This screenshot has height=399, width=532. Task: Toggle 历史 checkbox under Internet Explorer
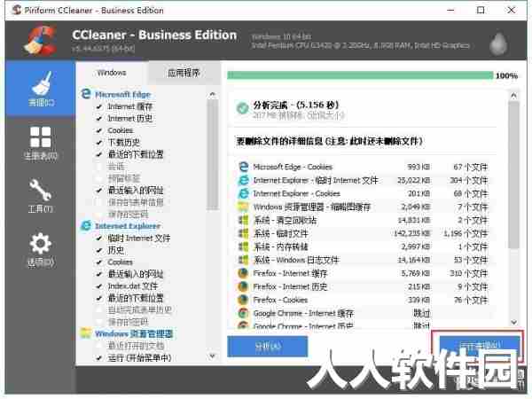coord(99,250)
